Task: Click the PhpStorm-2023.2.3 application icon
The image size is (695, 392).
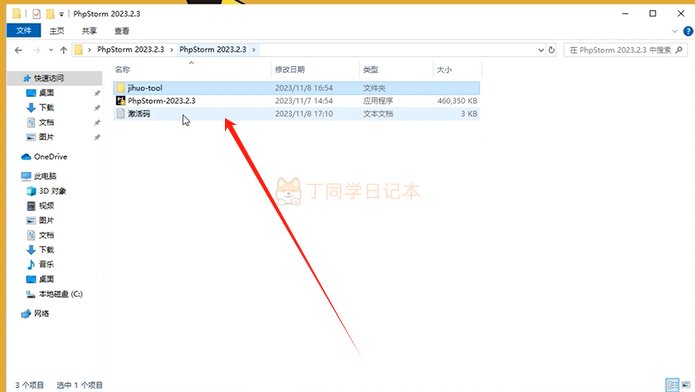Action: coord(120,101)
